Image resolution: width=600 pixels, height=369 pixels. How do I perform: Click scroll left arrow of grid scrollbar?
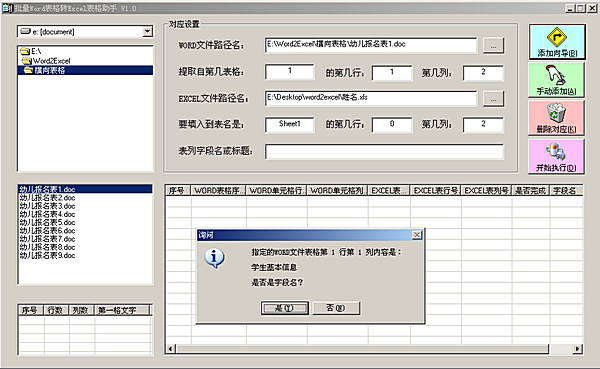170,349
